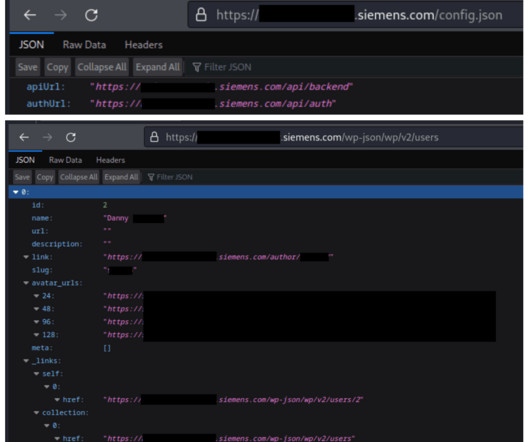The image size is (530, 442).
Task: Focus the address bar showing wp-json/wp/v2/users
Action: [333, 137]
